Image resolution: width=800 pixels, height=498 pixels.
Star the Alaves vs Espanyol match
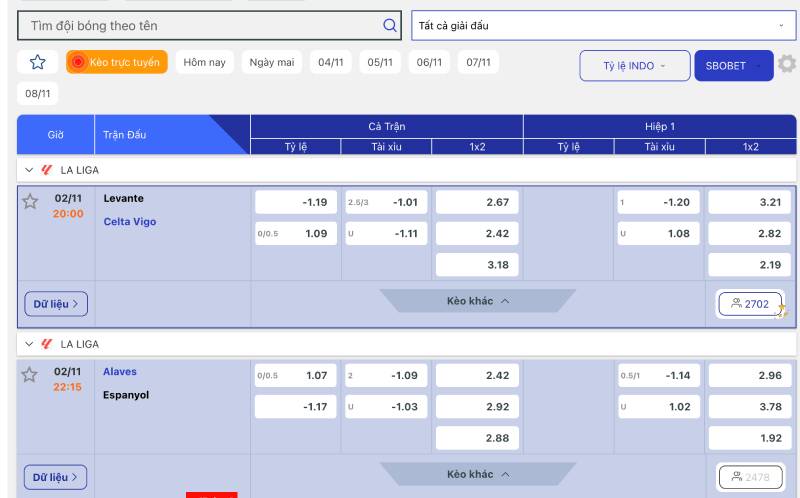(x=30, y=375)
